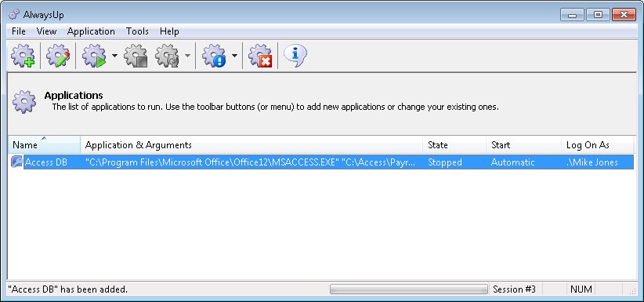
Task: Click the application report gear icon
Action: click(x=214, y=56)
